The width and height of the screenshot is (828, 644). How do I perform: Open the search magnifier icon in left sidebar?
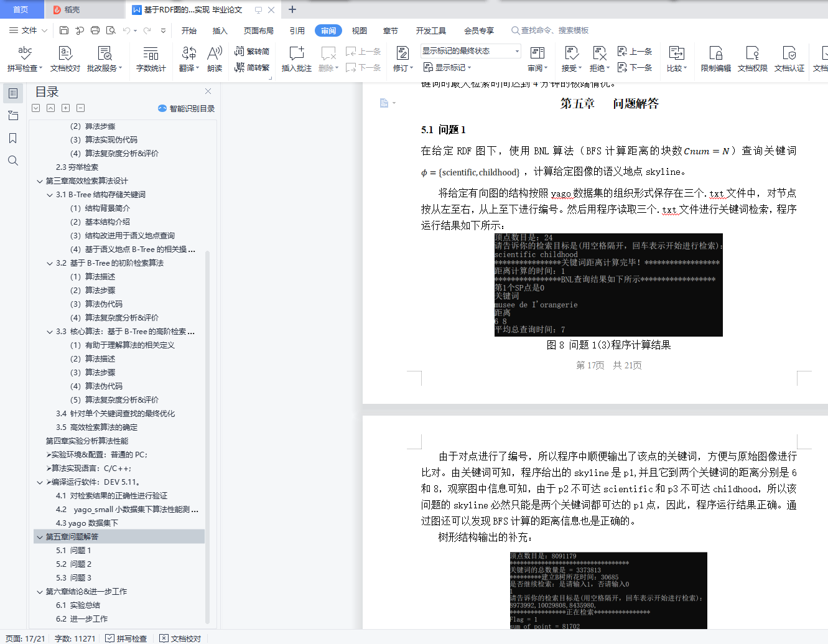(x=12, y=161)
